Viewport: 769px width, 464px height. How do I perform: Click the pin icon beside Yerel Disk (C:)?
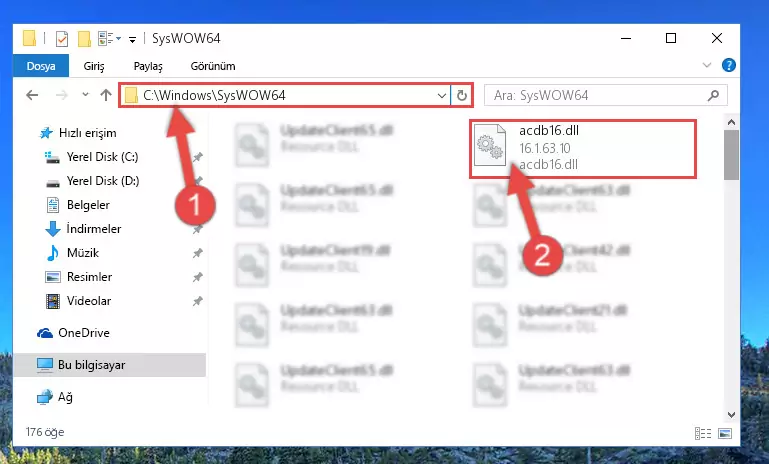[x=197, y=157]
